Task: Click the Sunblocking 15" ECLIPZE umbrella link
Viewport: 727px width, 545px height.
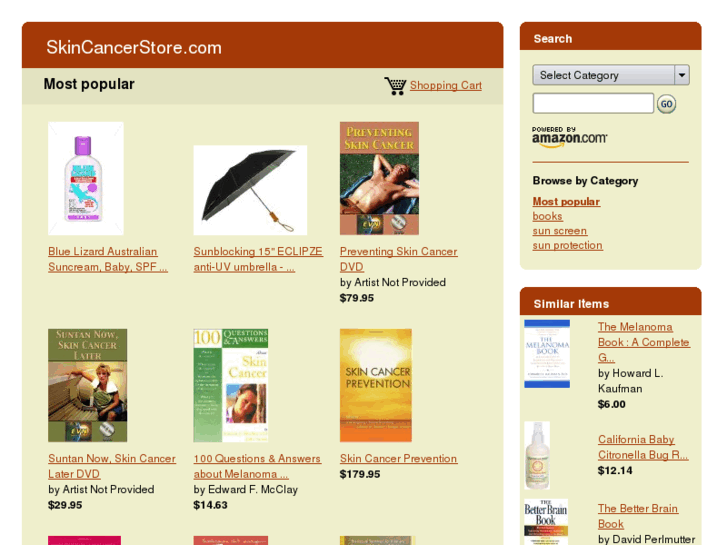Action: click(258, 259)
